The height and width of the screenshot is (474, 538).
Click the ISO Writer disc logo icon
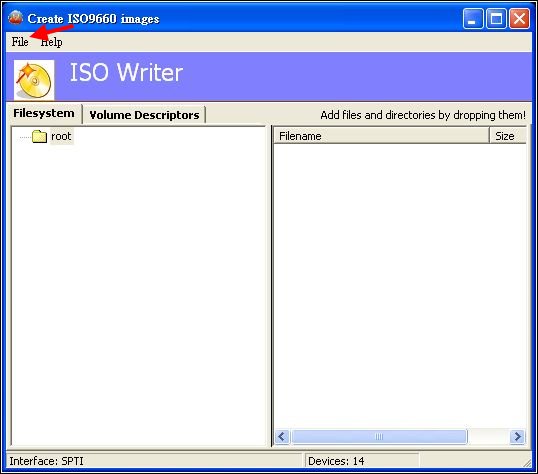point(34,80)
